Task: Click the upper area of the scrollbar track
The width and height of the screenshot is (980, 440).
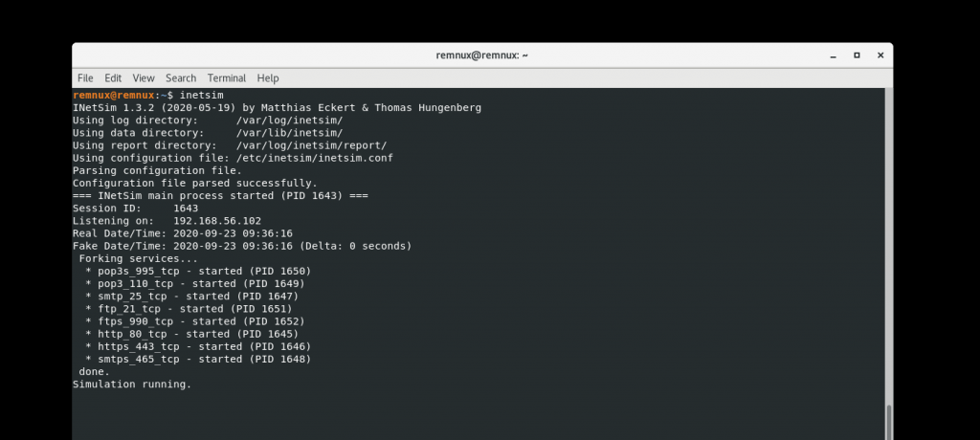Action: (888, 187)
